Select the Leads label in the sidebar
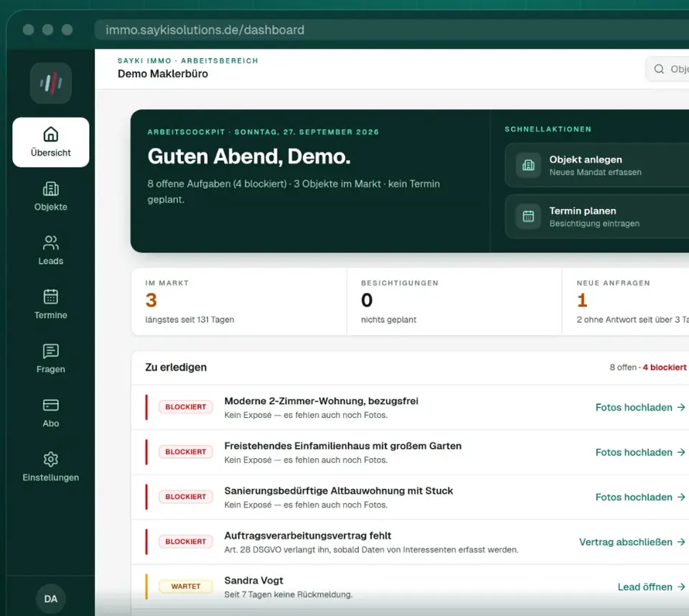The height and width of the screenshot is (616, 689). 50,261
